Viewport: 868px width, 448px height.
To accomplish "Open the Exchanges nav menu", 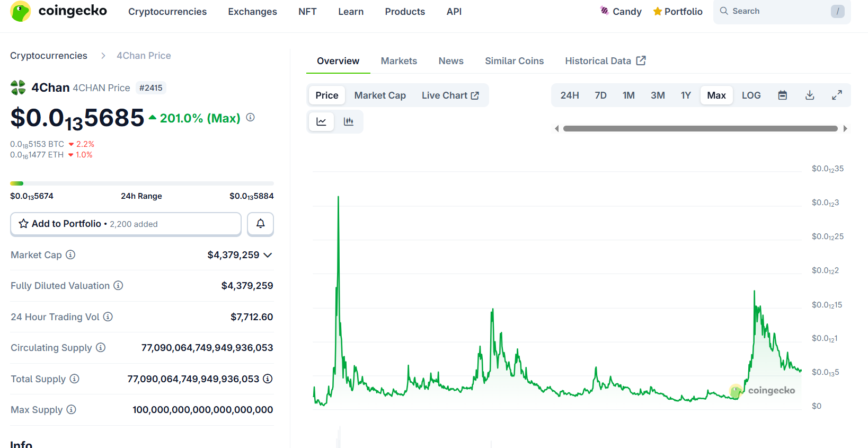I will pyautogui.click(x=253, y=12).
